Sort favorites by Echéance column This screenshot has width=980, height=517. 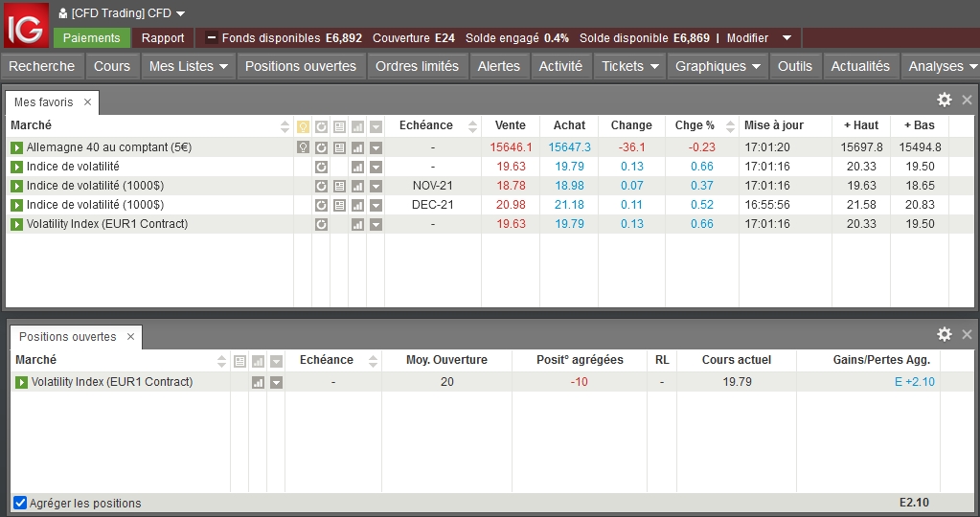click(x=473, y=126)
